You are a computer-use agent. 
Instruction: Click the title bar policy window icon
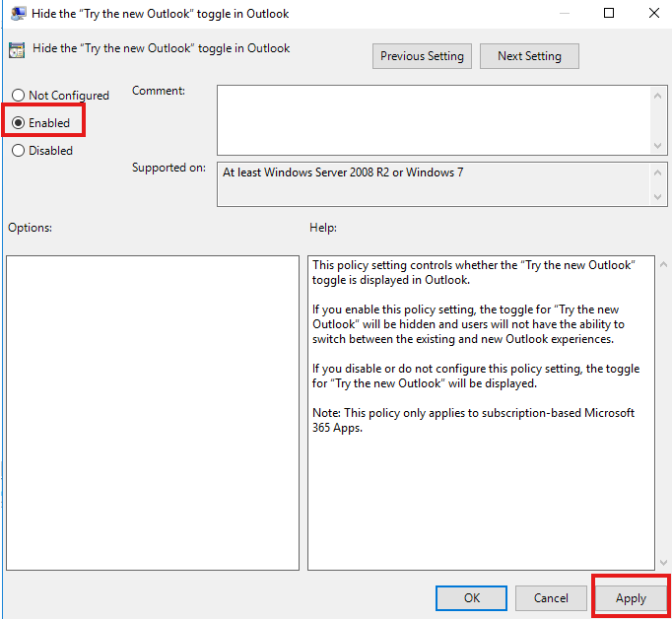tap(18, 13)
